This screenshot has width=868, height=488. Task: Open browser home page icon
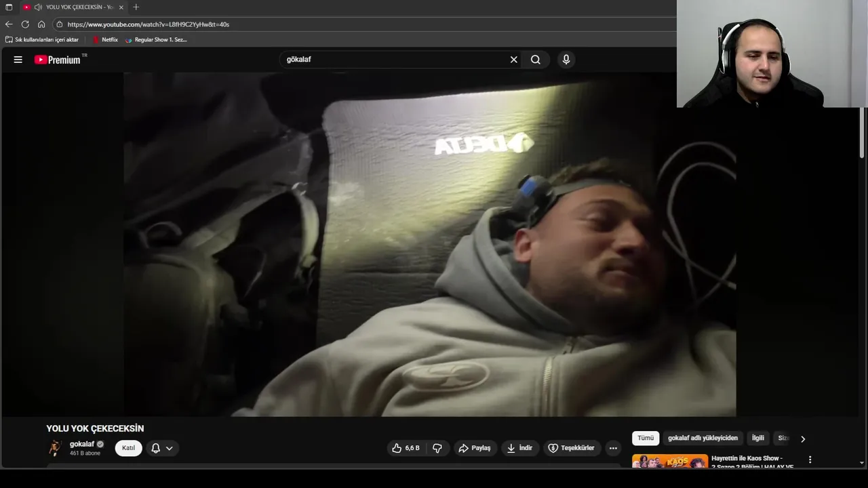point(41,24)
